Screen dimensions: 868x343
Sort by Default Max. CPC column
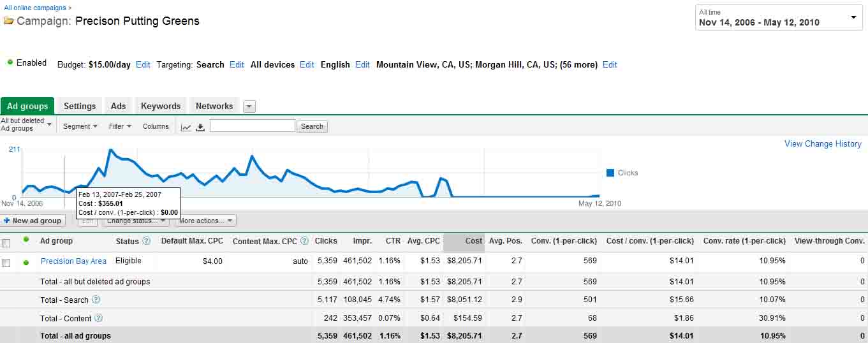(x=192, y=241)
